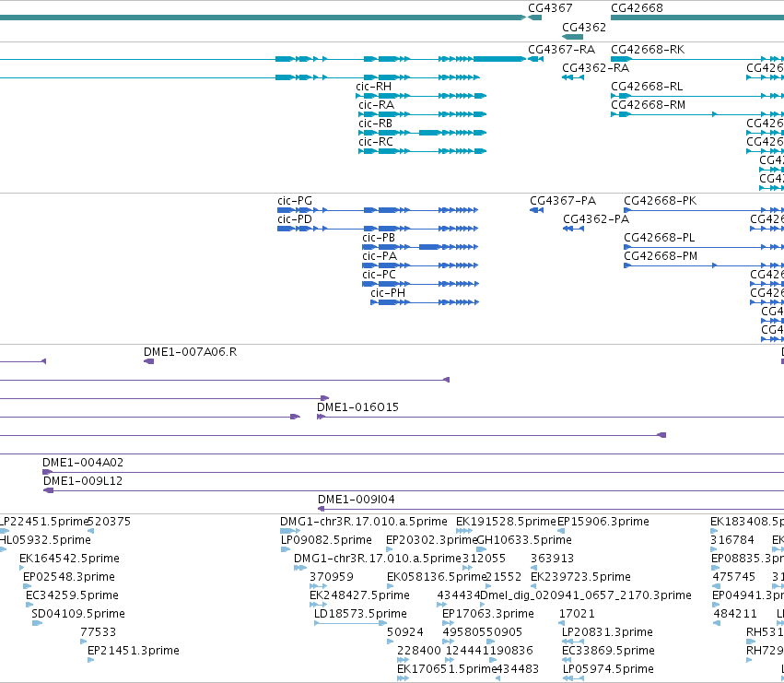The image size is (784, 683).
Task: Click the CG42668 gene label
Action: 637,8
